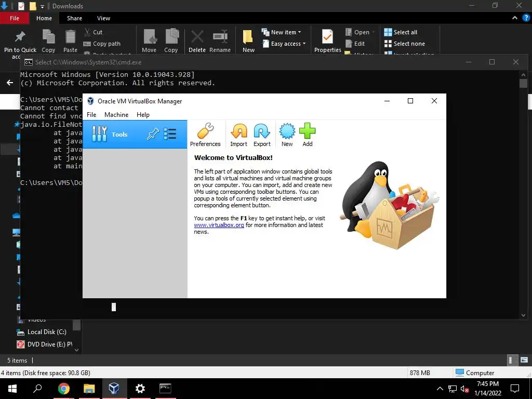Click the Delete icon in ribbon
Image resolution: width=532 pixels, height=399 pixels.
click(x=197, y=41)
